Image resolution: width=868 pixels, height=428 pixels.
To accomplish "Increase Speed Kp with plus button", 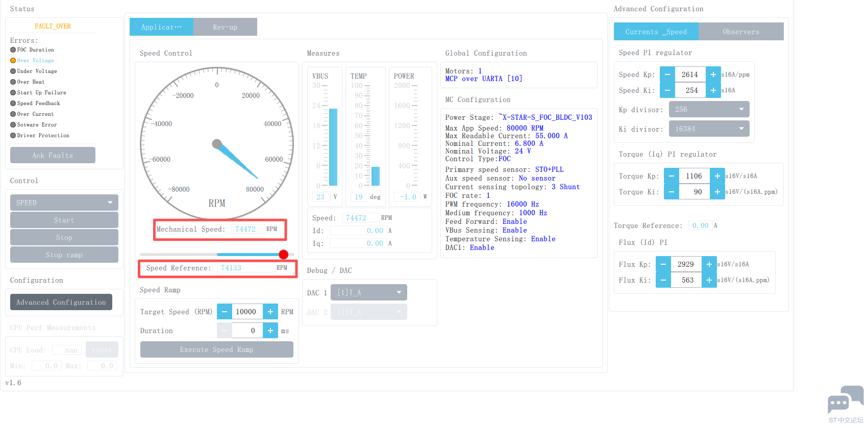I will 713,74.
